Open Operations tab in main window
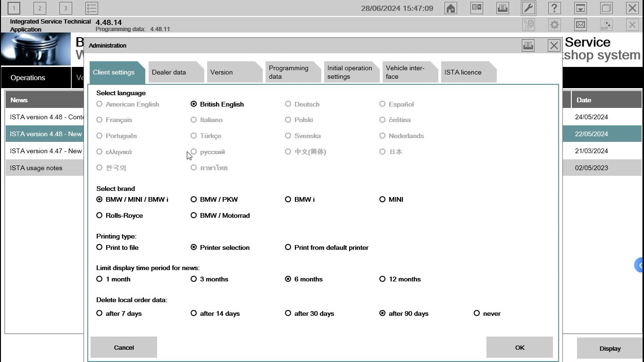Image resolution: width=644 pixels, height=362 pixels. tap(36, 78)
